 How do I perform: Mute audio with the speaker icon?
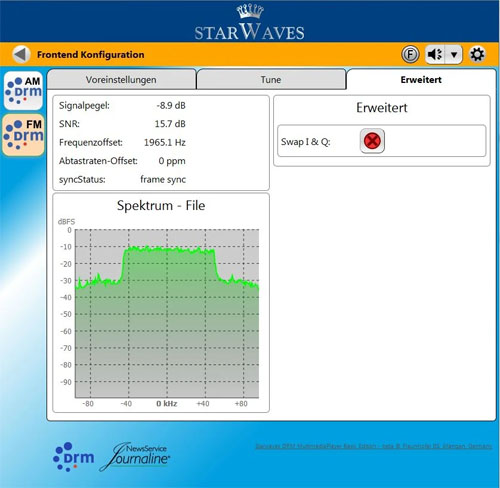pos(435,54)
